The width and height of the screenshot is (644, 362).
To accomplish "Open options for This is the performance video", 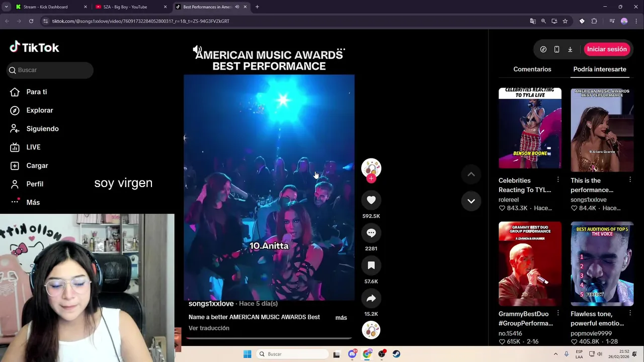I will [x=630, y=179].
